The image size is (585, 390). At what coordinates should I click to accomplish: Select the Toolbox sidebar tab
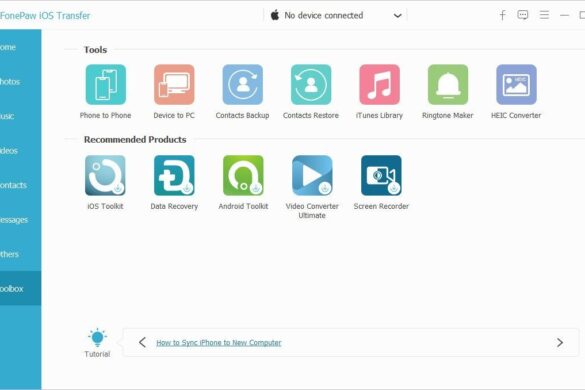[21, 288]
